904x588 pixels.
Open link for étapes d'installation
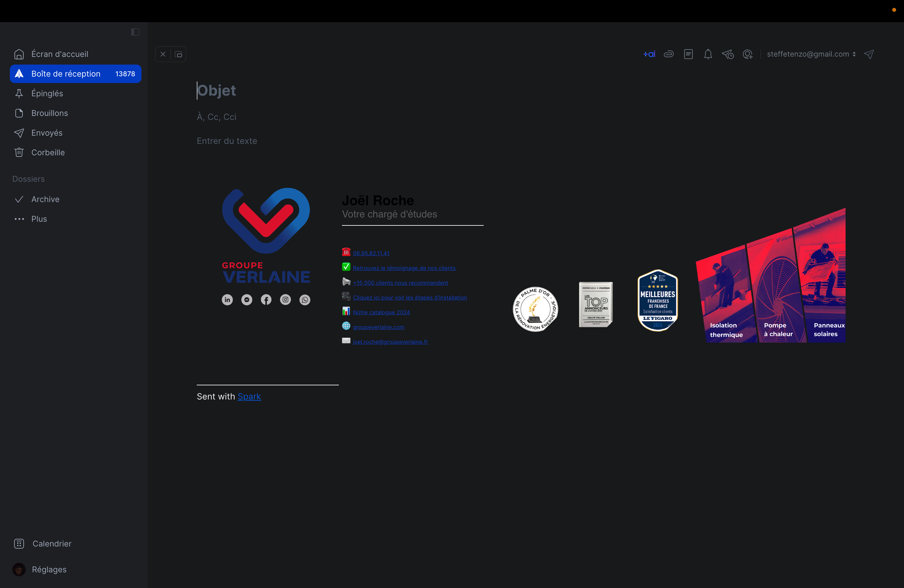click(x=410, y=298)
